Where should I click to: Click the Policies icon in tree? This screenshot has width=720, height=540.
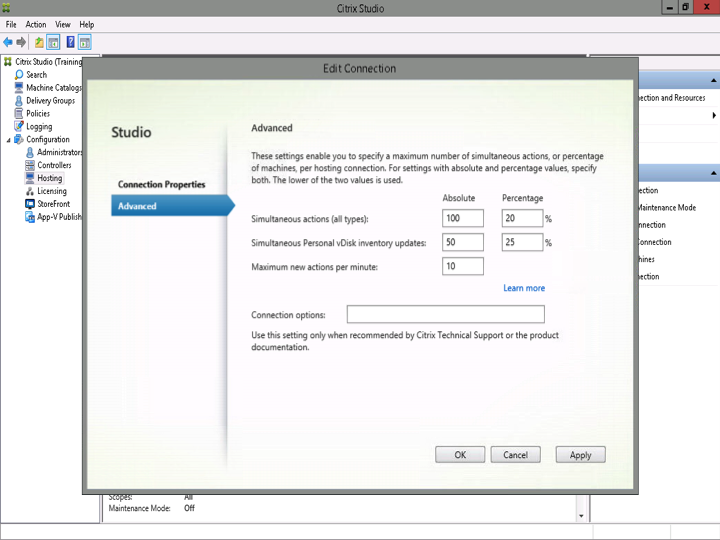pos(19,113)
